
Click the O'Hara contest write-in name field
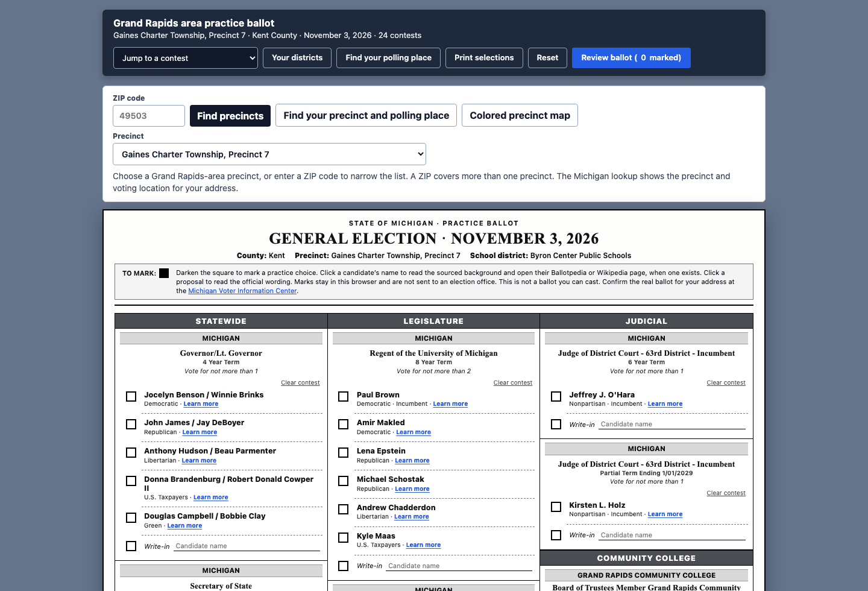[x=673, y=424]
